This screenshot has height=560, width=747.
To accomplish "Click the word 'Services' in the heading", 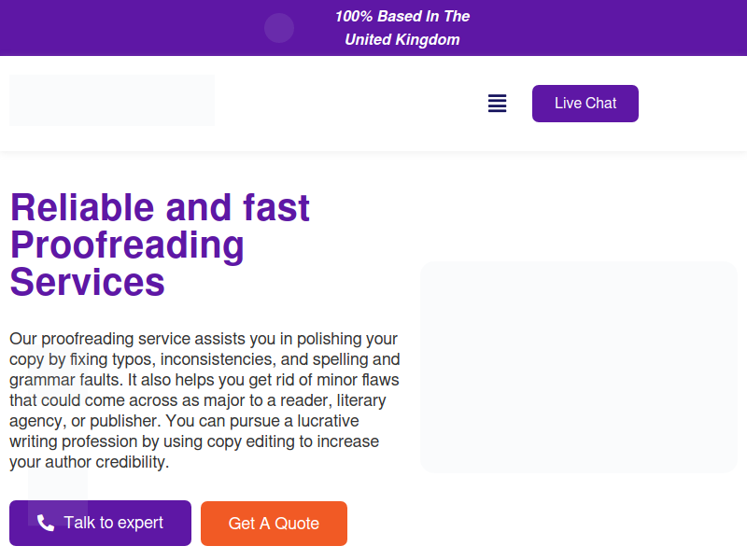I will click(x=87, y=282).
